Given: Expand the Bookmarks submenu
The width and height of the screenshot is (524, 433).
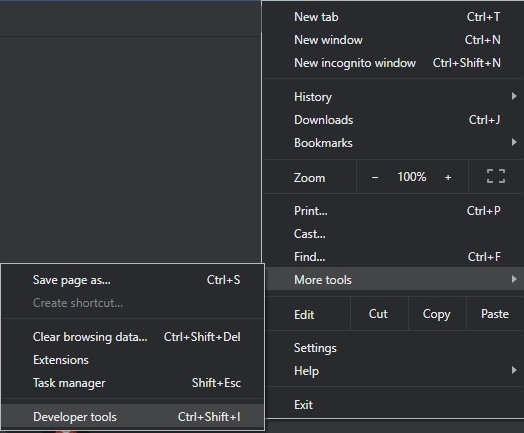Looking at the screenshot, I should (x=393, y=143).
